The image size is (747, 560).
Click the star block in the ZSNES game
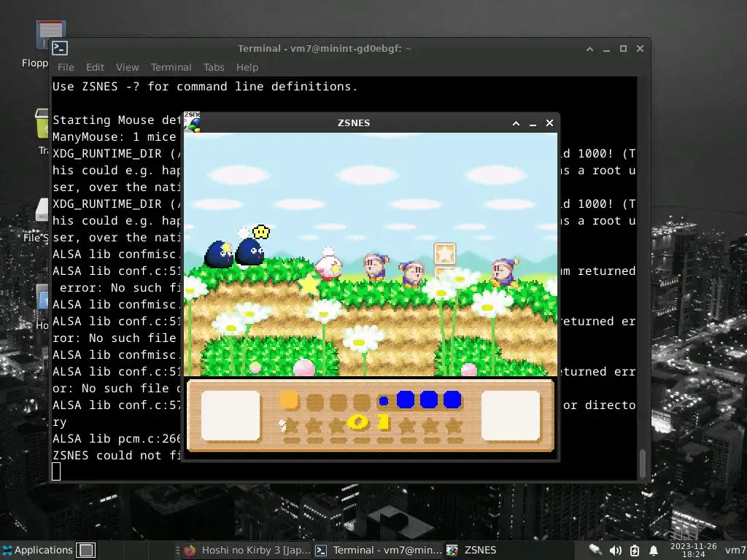pyautogui.click(x=444, y=253)
